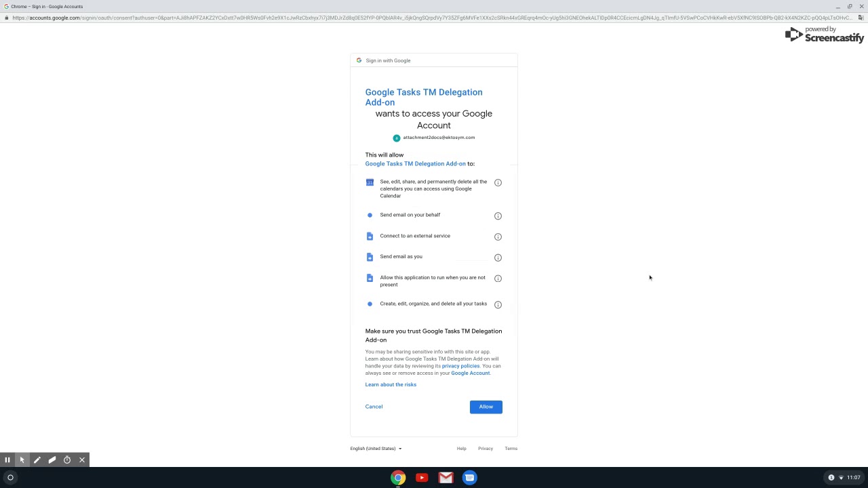Screen dimensions: 868x488
Task: Minimize the Chrome window
Action: (x=837, y=6)
